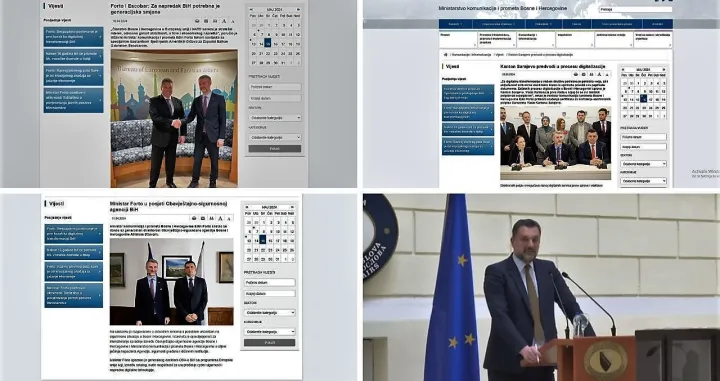Screen dimensions: 720x381
Task: Select highlighted day 15 in Ministar Forto calendar
Action: point(263,240)
